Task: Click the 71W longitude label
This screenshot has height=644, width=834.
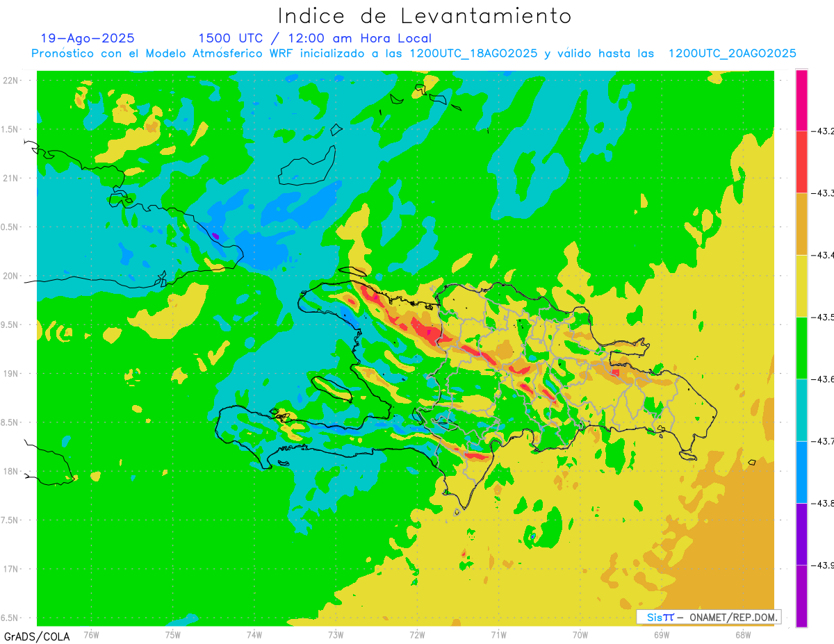Action: click(498, 635)
